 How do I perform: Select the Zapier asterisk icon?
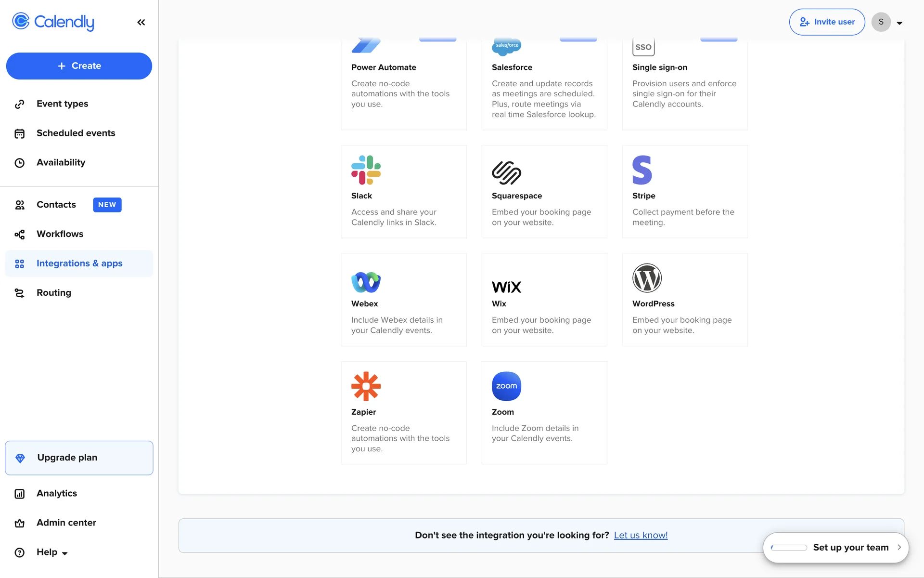366,386
